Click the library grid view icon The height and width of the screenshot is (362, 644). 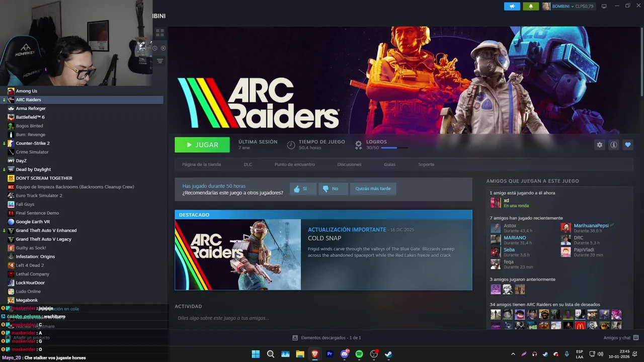(160, 33)
